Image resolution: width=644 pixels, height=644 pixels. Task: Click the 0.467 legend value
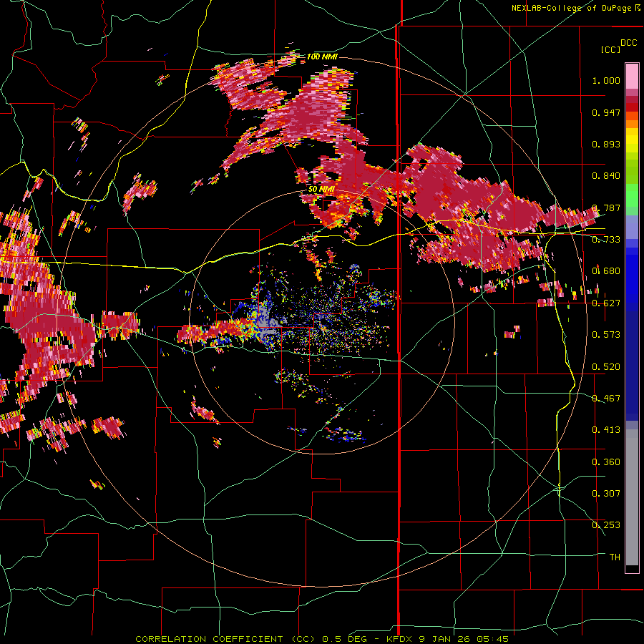606,399
